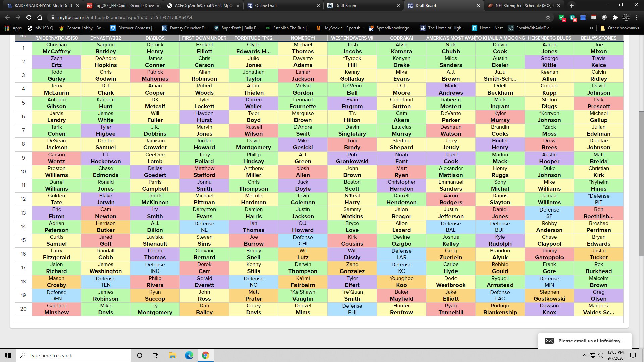The height and width of the screenshot is (362, 644).
Task: Open Chrome's three-dot menu
Action: tap(637, 17)
